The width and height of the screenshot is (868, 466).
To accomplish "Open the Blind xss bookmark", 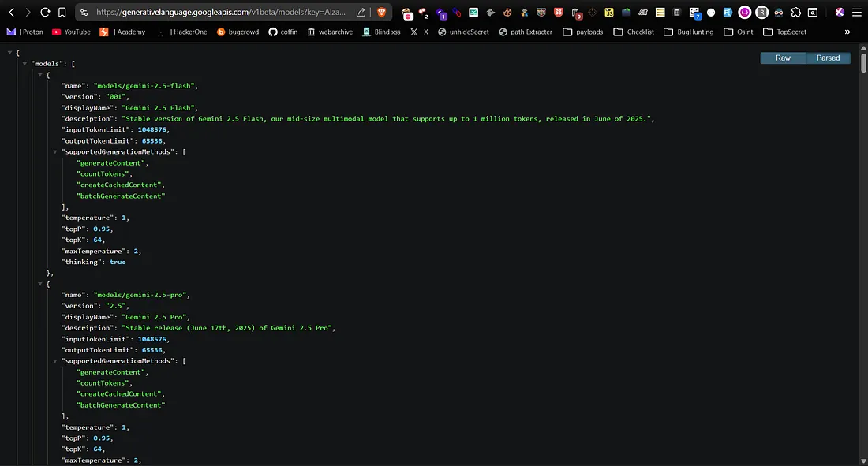I will click(x=381, y=32).
